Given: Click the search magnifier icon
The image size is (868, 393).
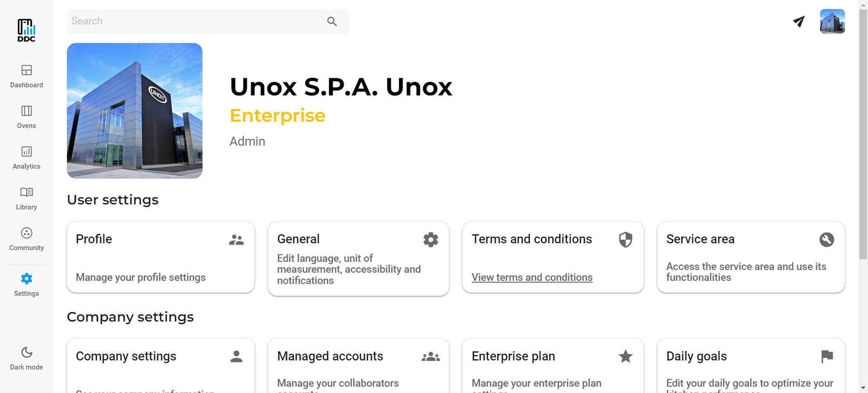Looking at the screenshot, I should click(x=332, y=21).
